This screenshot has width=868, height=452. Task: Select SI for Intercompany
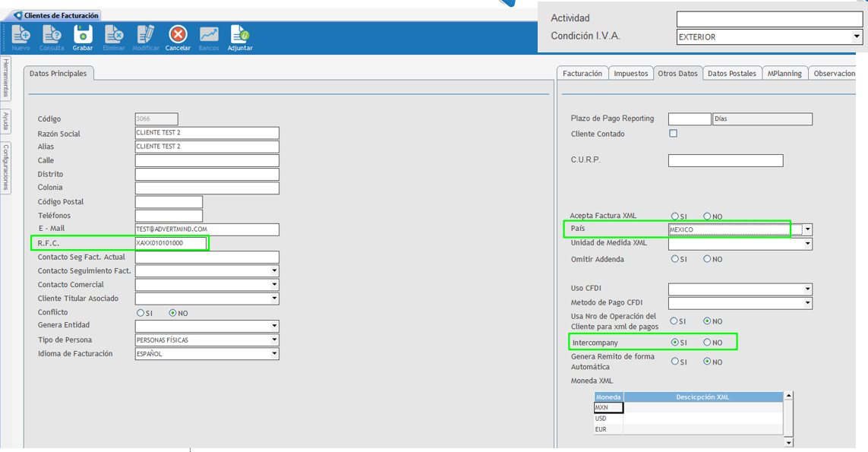tap(675, 343)
